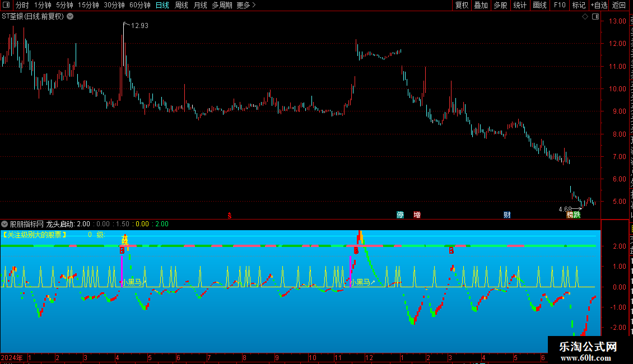Screen dimensions: 633x364
Task: Click the 复权 adjustment button
Action: point(462,5)
